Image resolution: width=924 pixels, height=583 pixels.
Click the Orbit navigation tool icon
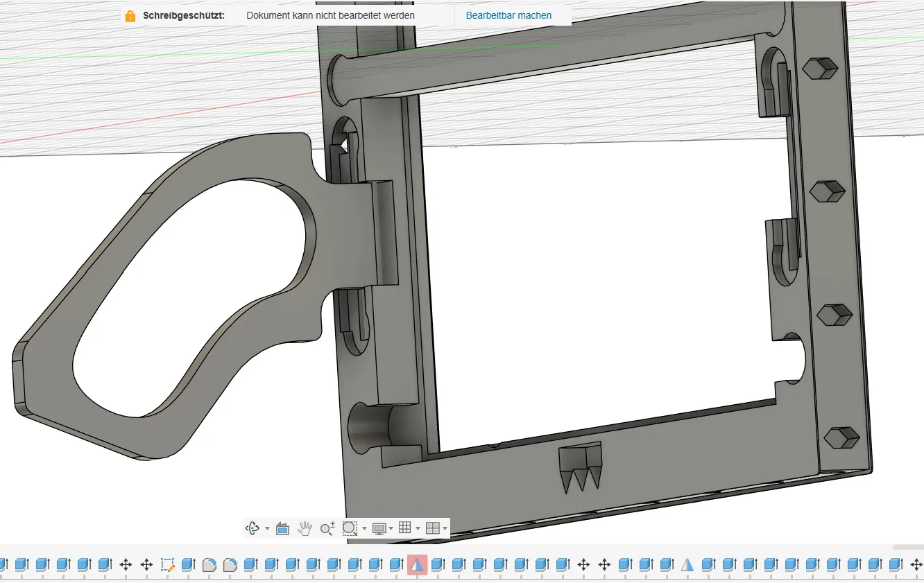(x=253, y=528)
